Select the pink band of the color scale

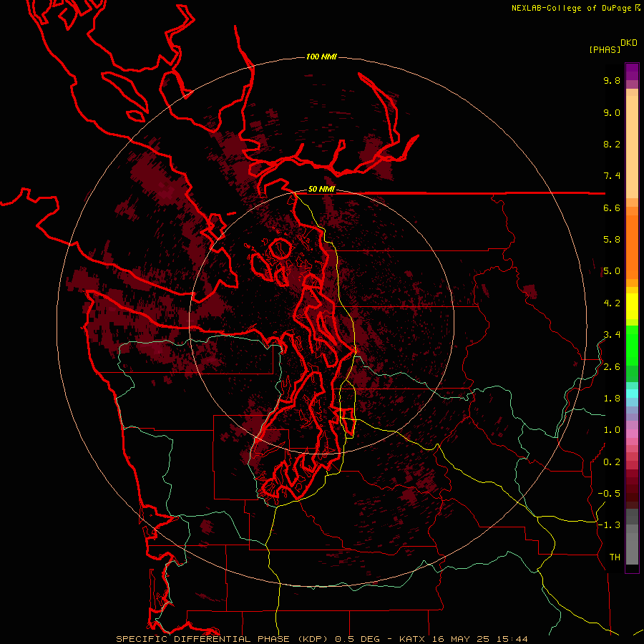632,434
